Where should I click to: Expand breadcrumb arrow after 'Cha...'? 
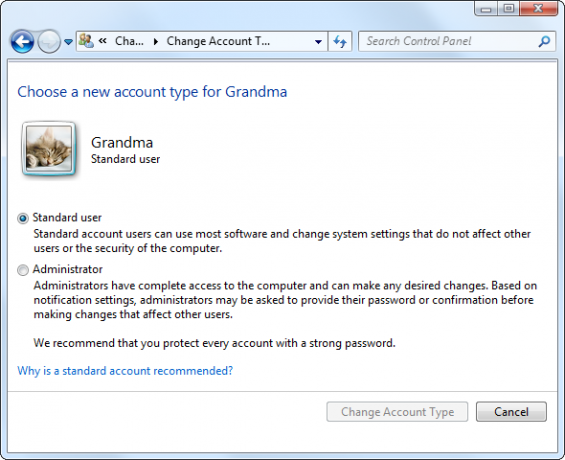pos(156,42)
